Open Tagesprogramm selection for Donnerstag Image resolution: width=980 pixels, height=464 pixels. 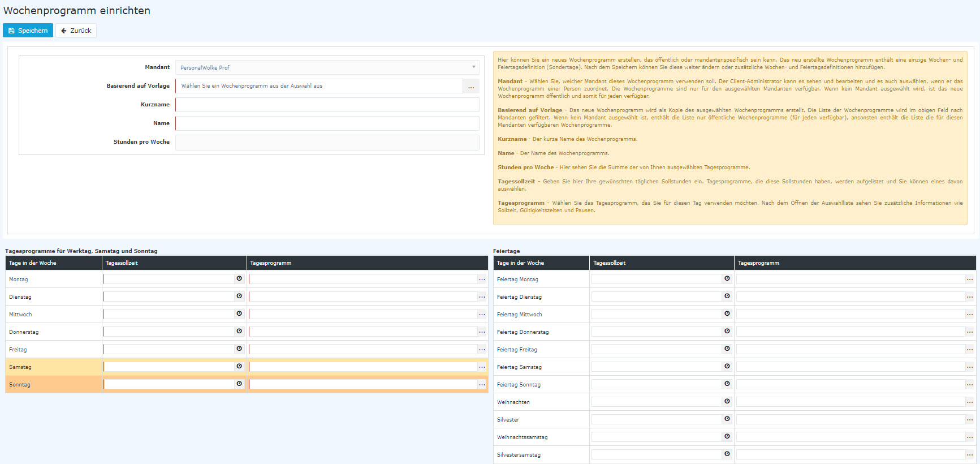coord(482,332)
